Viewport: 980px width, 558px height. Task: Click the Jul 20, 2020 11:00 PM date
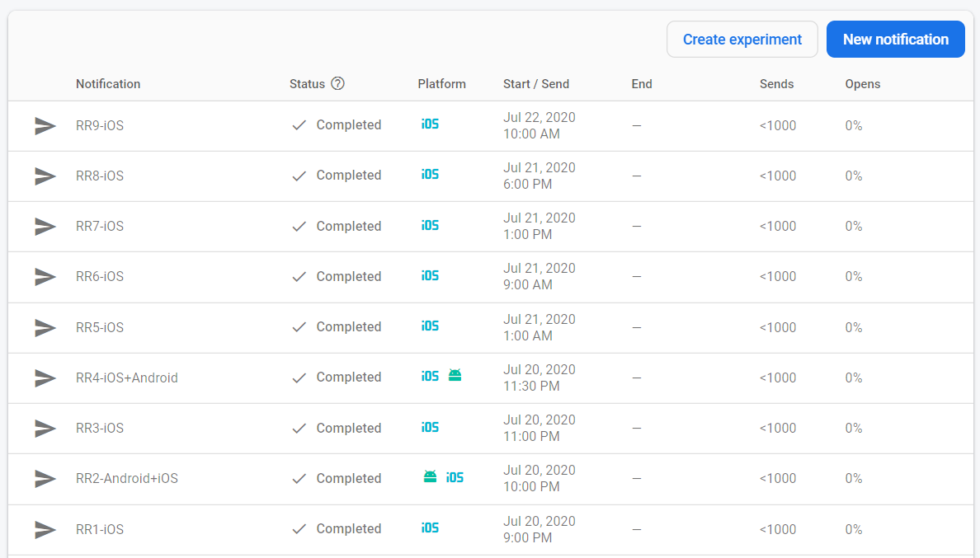[539, 428]
